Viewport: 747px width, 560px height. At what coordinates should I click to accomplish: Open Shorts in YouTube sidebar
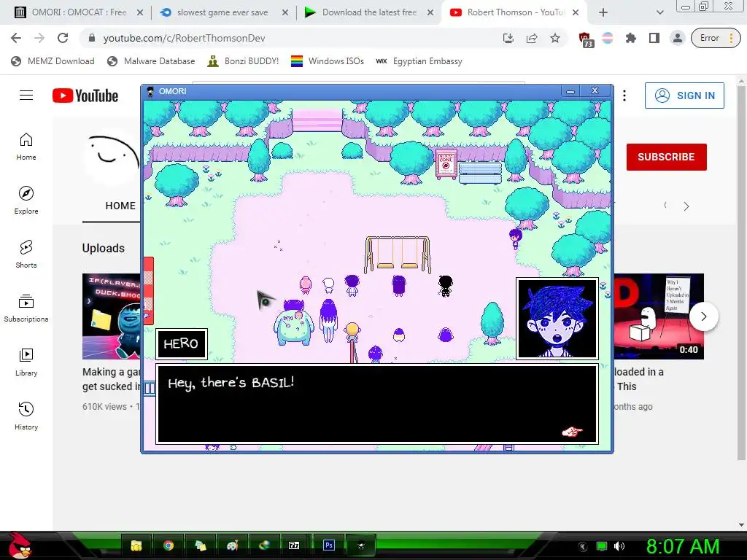[x=26, y=254]
